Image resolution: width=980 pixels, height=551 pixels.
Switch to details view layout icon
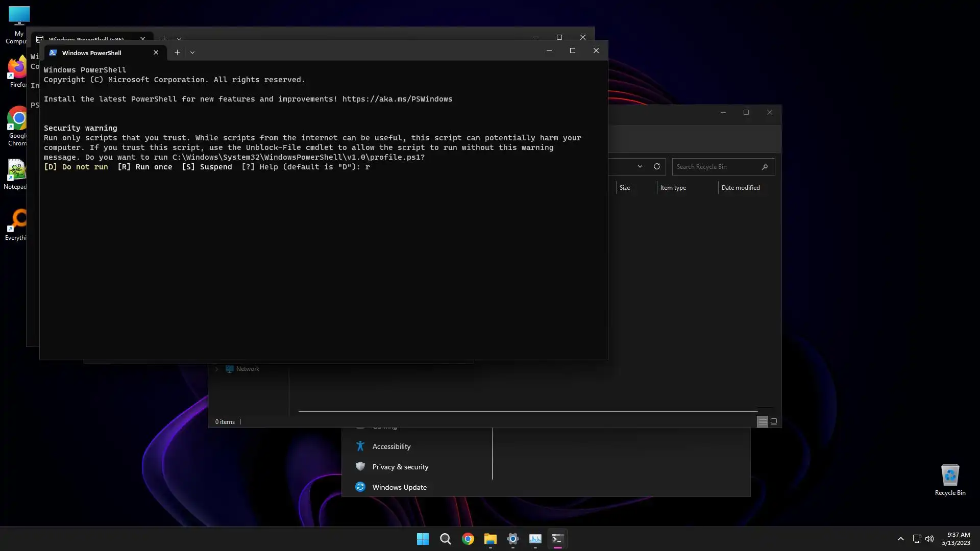[762, 421]
